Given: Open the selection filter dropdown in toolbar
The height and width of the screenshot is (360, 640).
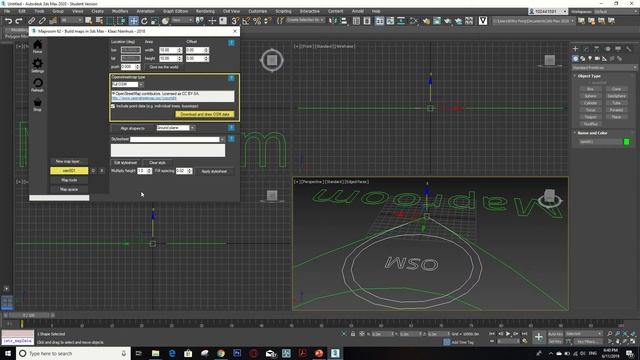Looking at the screenshot, I should coord(71,20).
